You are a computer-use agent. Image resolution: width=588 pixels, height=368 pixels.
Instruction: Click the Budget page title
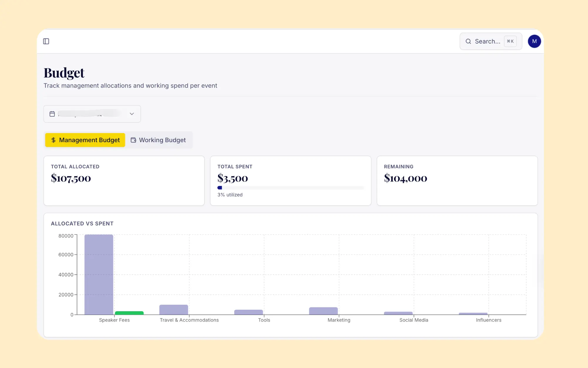point(64,73)
